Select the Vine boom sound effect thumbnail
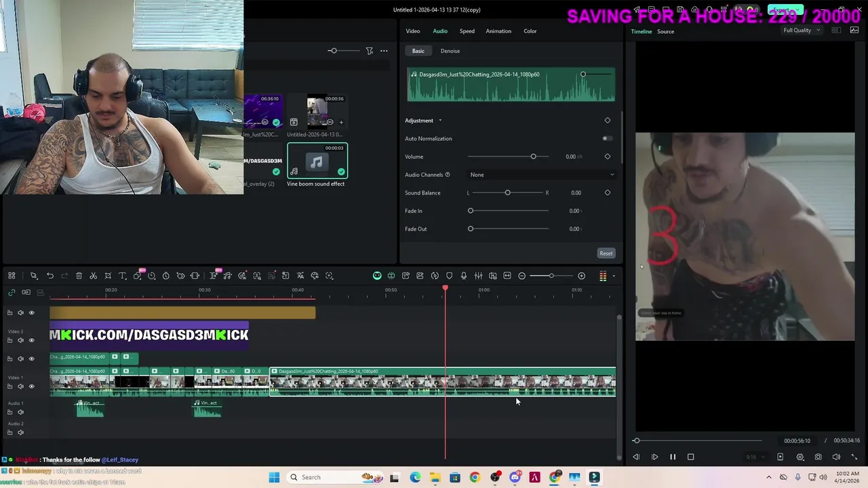 [x=317, y=161]
